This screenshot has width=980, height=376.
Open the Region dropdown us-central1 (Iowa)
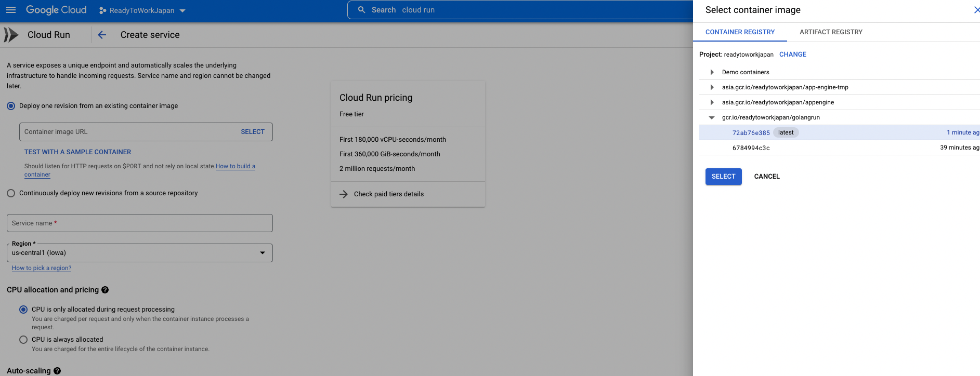[x=140, y=253]
